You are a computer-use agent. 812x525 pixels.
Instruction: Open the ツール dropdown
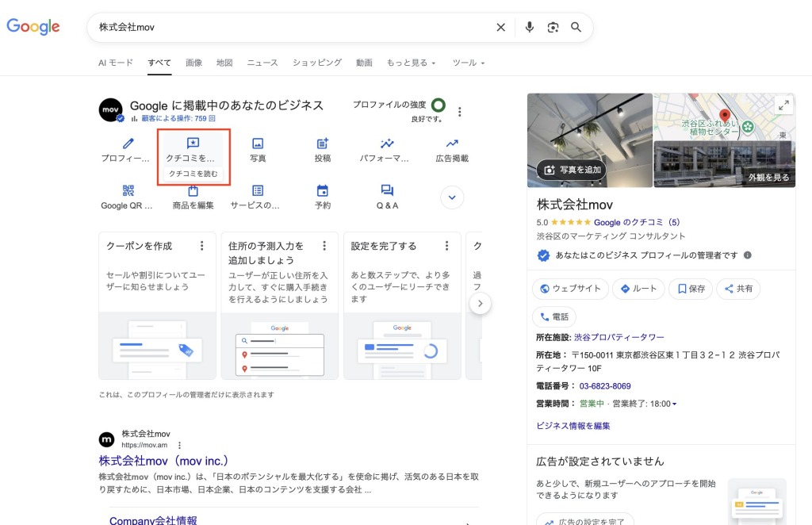point(468,63)
